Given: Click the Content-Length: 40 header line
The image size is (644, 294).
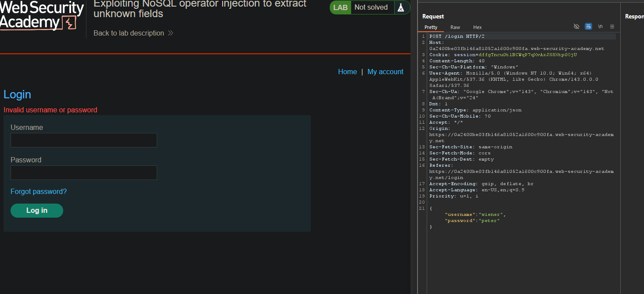Looking at the screenshot, I should [457, 61].
